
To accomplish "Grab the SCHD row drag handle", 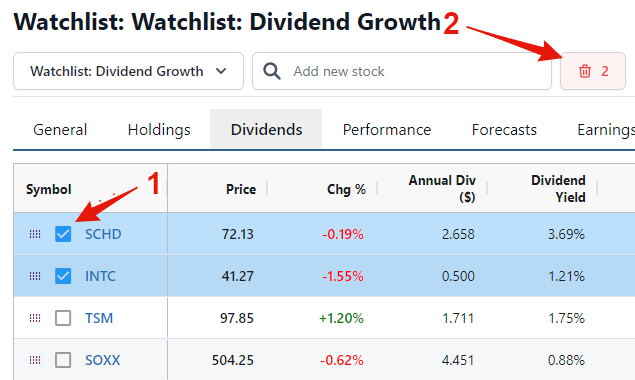I will coord(35,234).
